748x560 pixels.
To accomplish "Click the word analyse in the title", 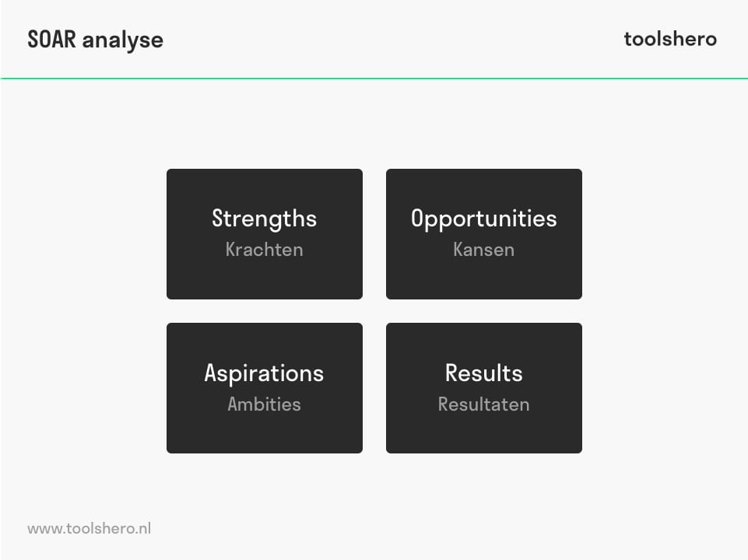I will coord(123,40).
